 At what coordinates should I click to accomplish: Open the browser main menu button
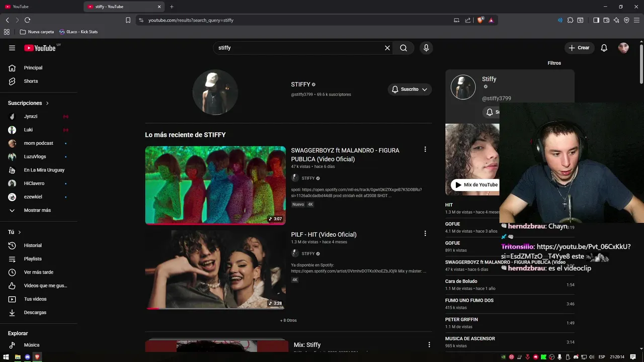(636, 20)
